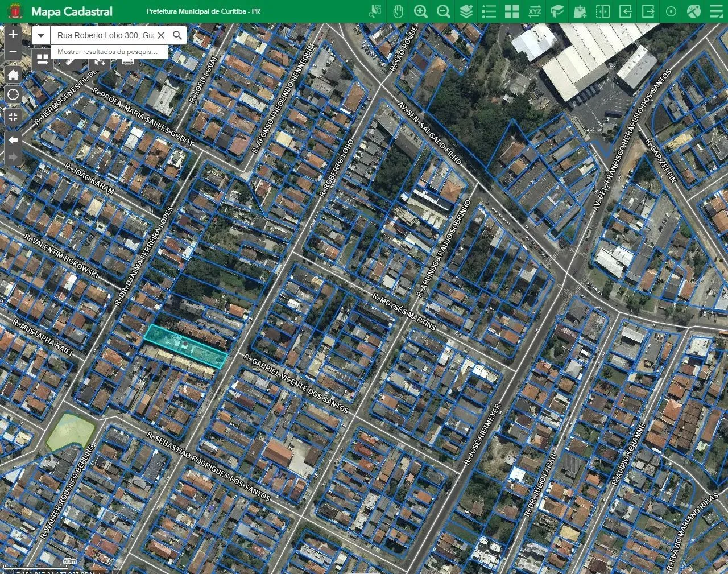Activate the magnifier zoom-out tool
Screen dimensions: 728x574
coord(443,11)
